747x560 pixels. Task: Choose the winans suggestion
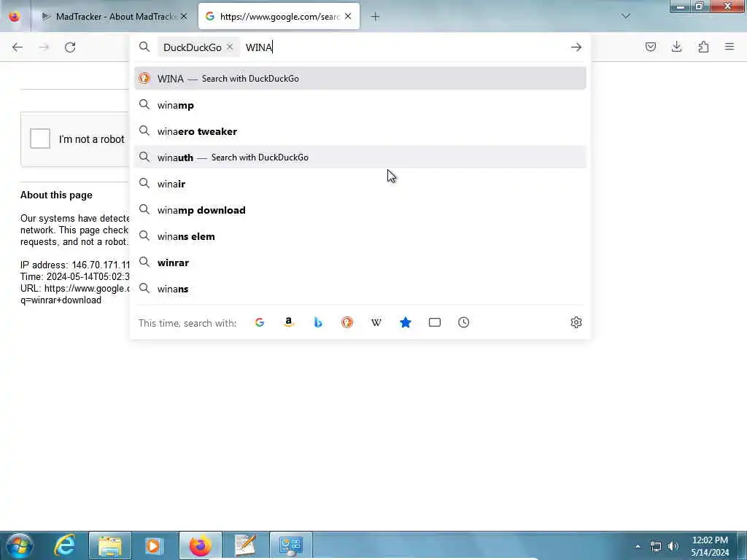360,289
